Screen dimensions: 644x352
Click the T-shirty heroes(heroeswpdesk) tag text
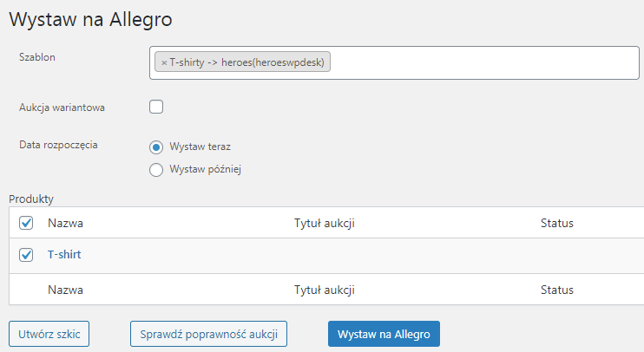tap(246, 62)
